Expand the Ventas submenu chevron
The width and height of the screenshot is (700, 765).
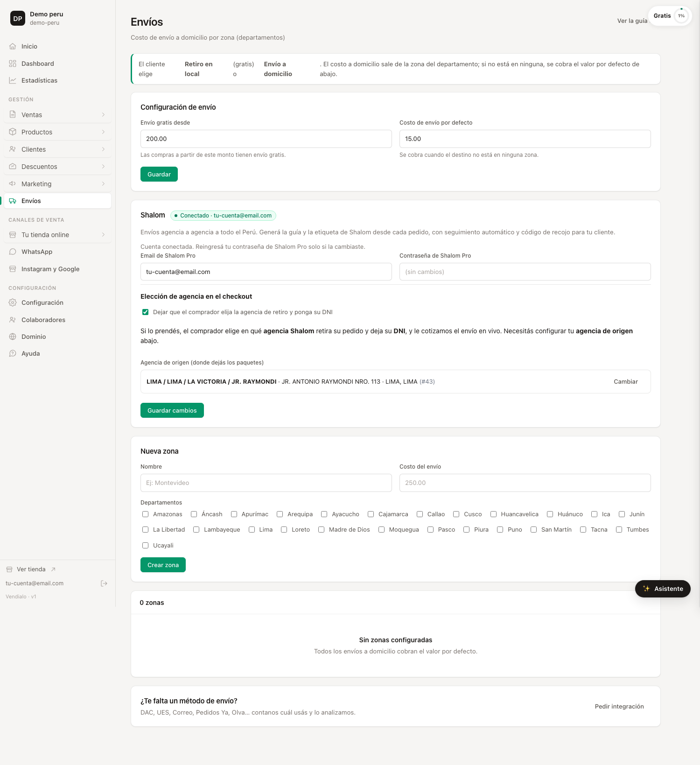(x=103, y=115)
